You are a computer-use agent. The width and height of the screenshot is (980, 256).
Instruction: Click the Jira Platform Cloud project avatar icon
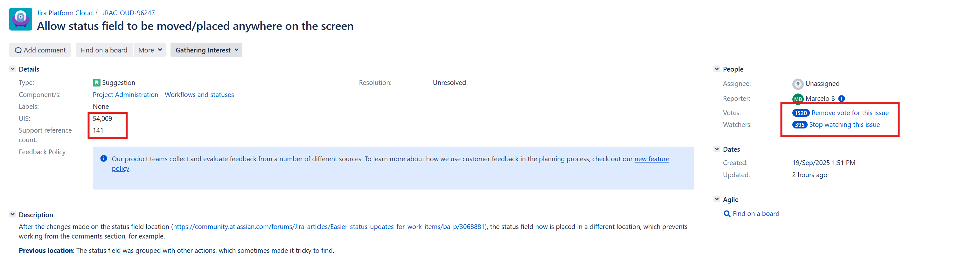click(x=20, y=19)
